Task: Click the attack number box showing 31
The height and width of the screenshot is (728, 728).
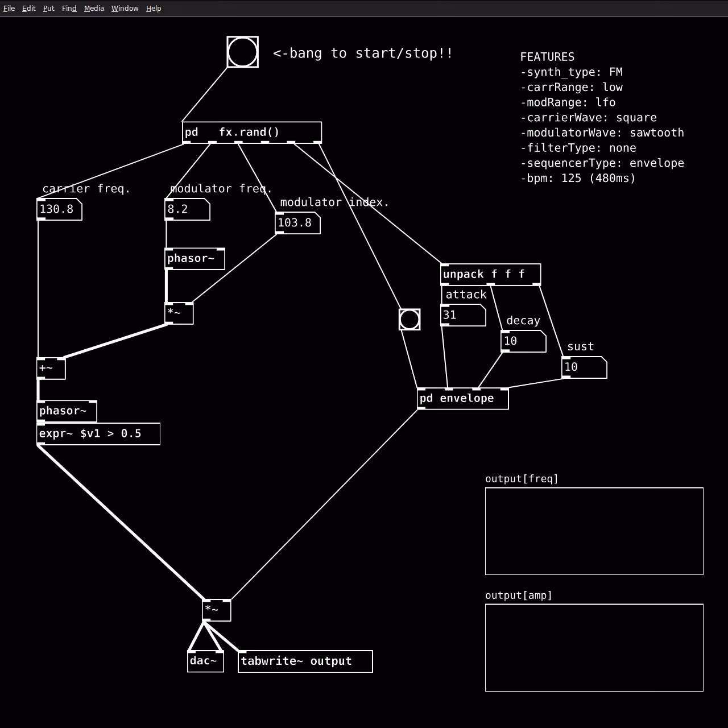Action: click(x=463, y=315)
